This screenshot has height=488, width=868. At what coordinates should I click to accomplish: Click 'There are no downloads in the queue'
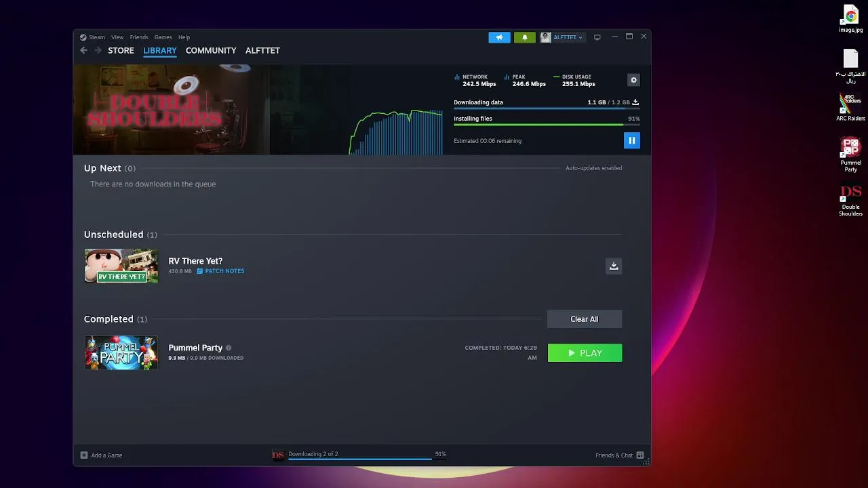pyautogui.click(x=153, y=184)
